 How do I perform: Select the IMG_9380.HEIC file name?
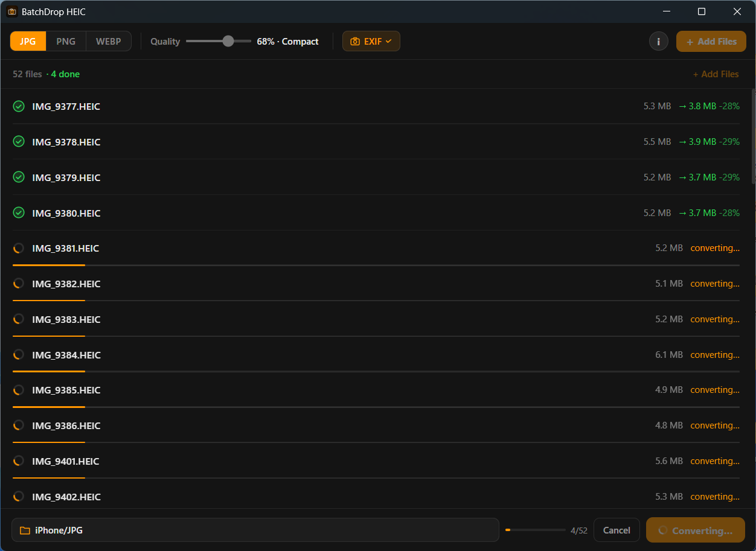point(66,213)
